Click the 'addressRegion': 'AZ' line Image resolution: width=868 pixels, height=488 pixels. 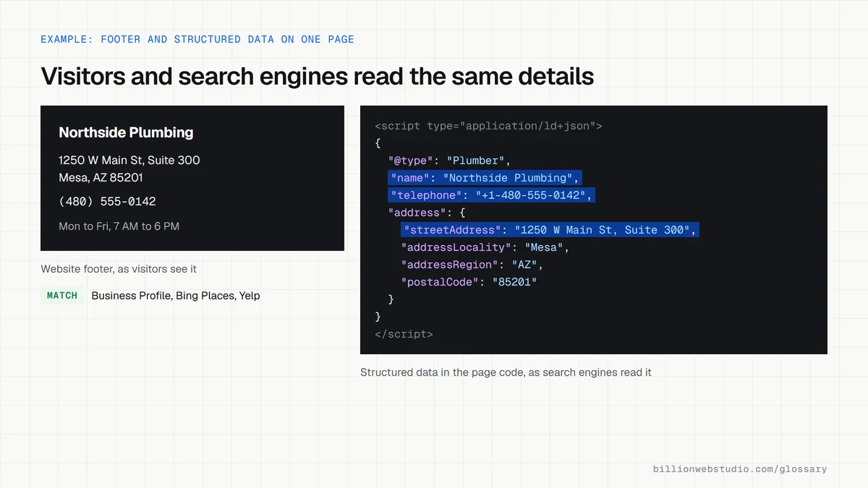point(472,265)
